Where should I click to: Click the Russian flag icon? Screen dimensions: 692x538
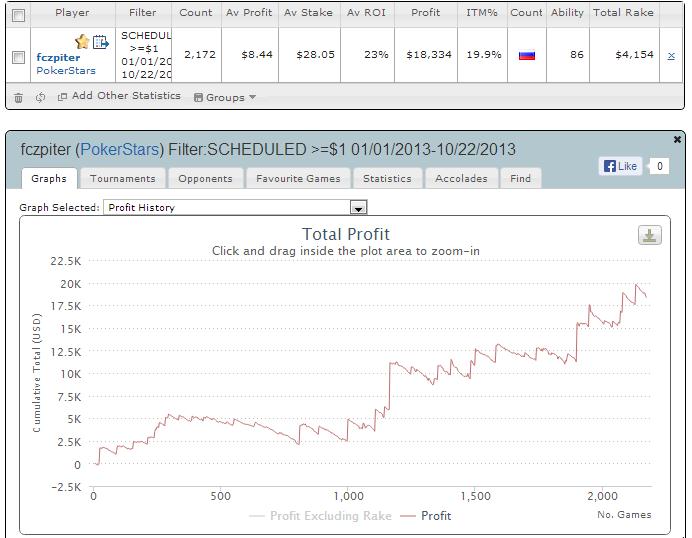[x=527, y=55]
